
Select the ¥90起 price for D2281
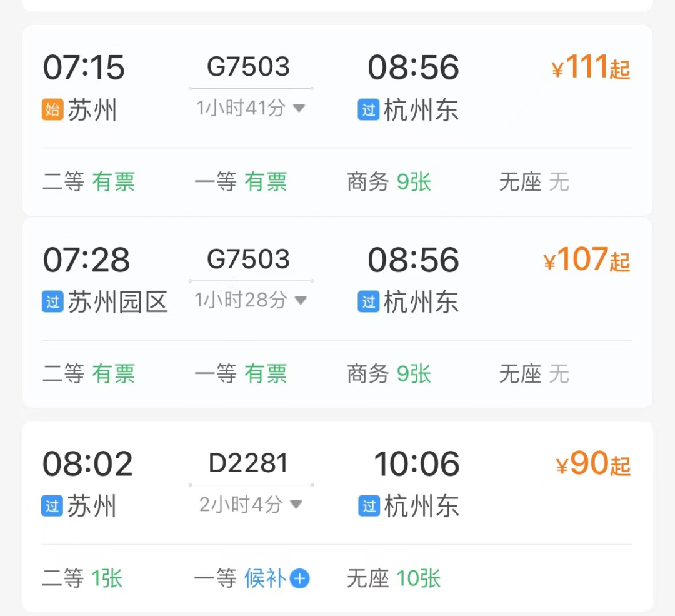tap(592, 464)
